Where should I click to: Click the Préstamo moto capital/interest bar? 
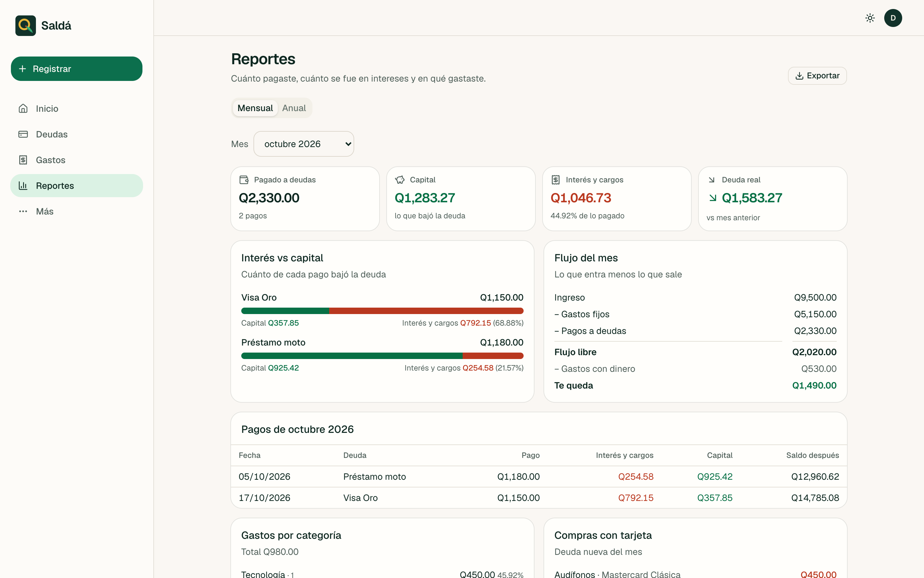(382, 356)
